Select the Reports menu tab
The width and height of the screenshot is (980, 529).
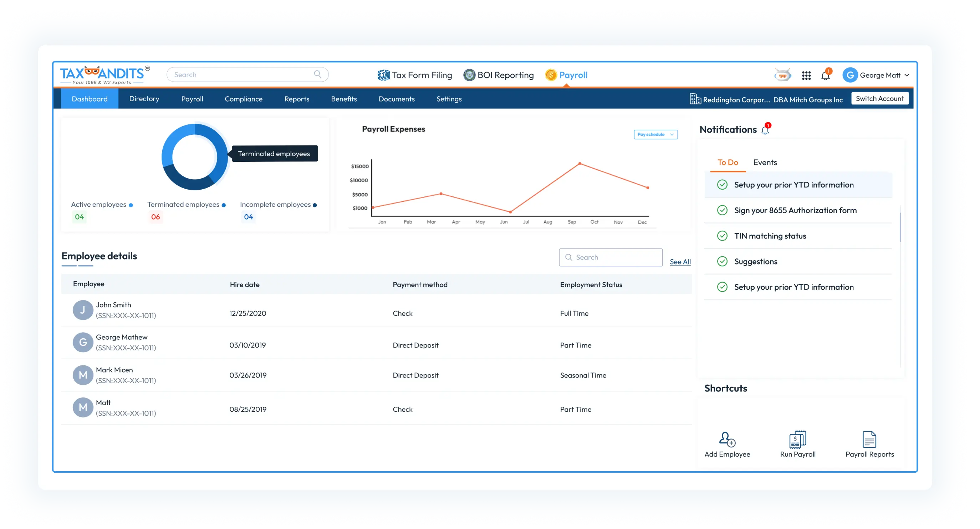[x=296, y=98]
